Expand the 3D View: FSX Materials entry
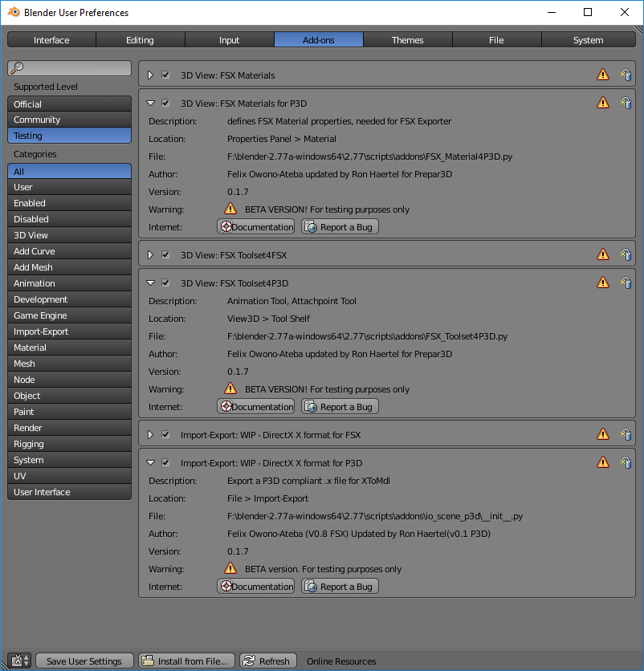The height and width of the screenshot is (671, 644). point(149,74)
